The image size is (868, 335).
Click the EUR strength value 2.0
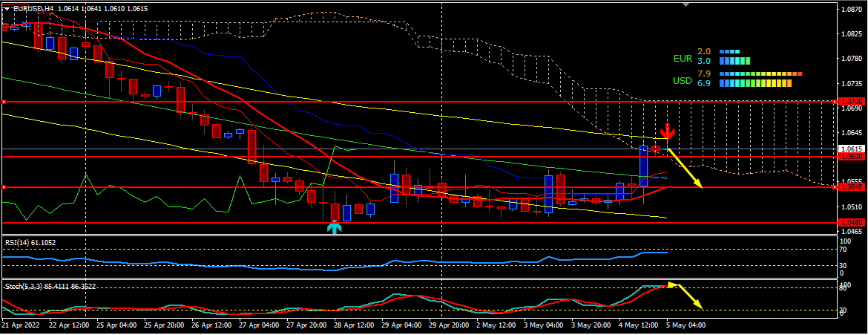pos(704,51)
